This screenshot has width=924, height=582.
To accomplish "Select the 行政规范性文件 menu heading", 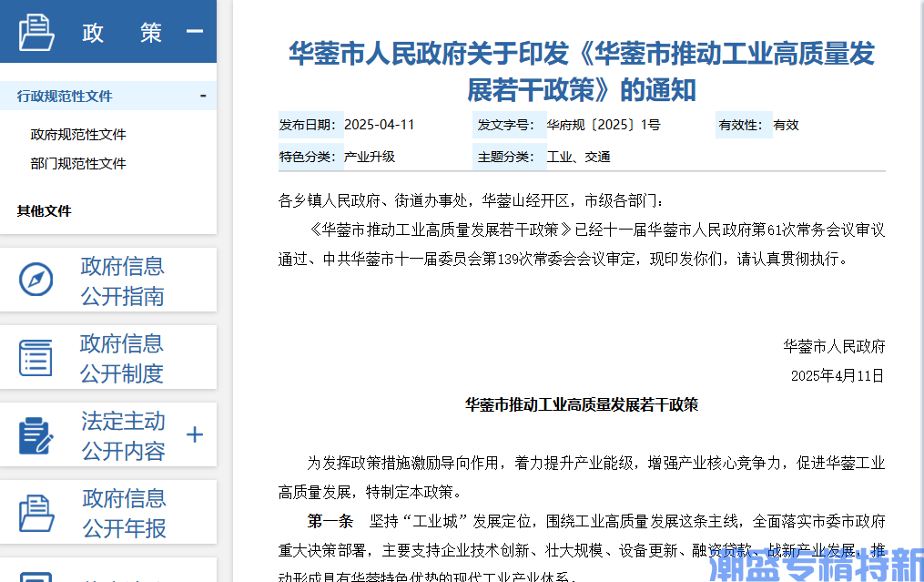I will coord(65,97).
